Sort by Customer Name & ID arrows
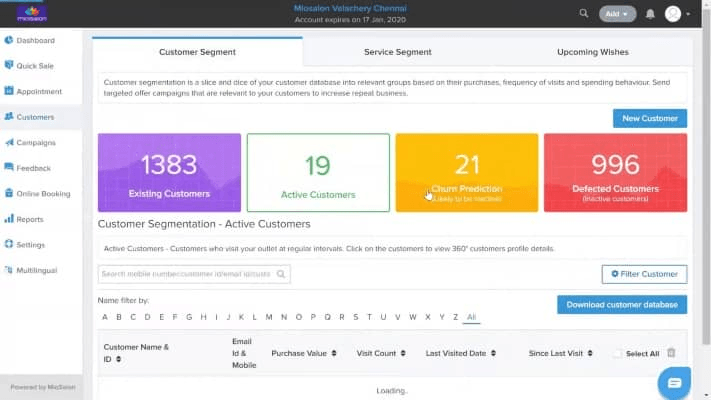Screen dimensions: 711x400 point(118,359)
